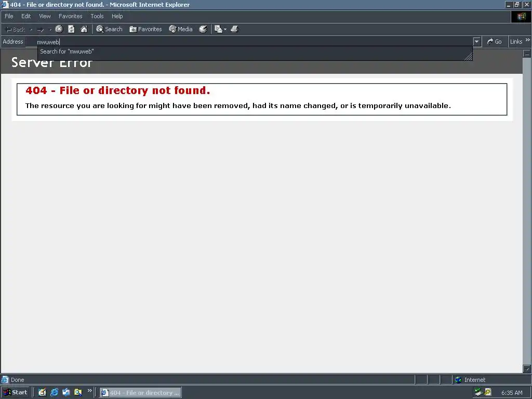Go to Home page via house icon
The width and height of the screenshot is (532, 399).
pos(84,29)
